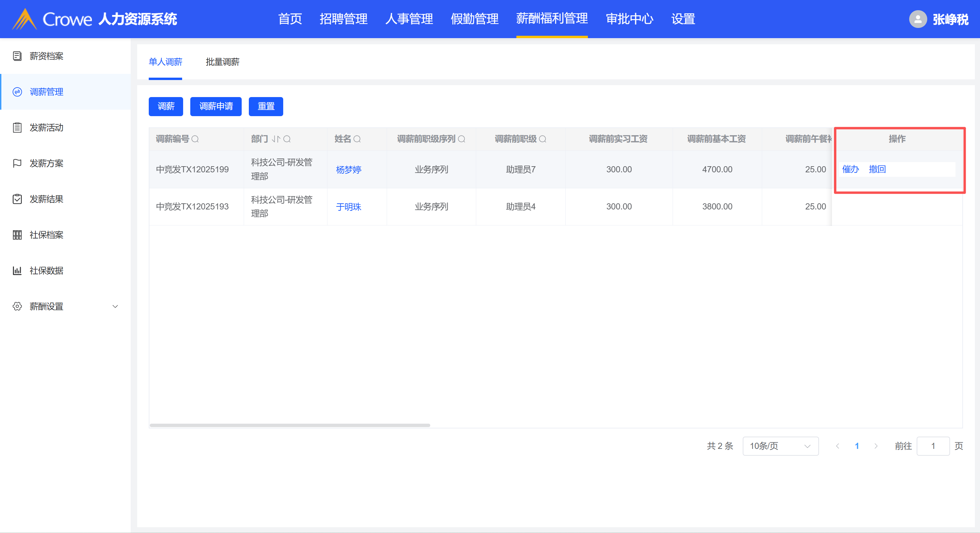Viewport: 980px width, 533px height.
Task: Click search icon in 姓名 column header
Action: click(x=357, y=139)
